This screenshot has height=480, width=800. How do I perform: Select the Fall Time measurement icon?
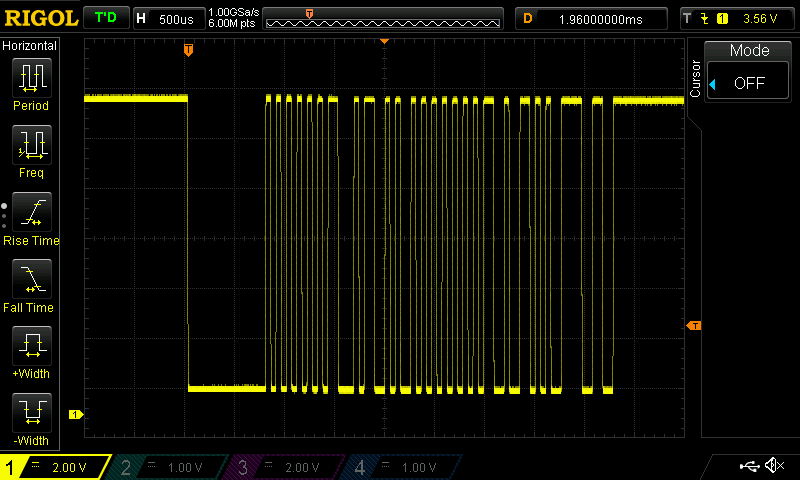click(32, 279)
